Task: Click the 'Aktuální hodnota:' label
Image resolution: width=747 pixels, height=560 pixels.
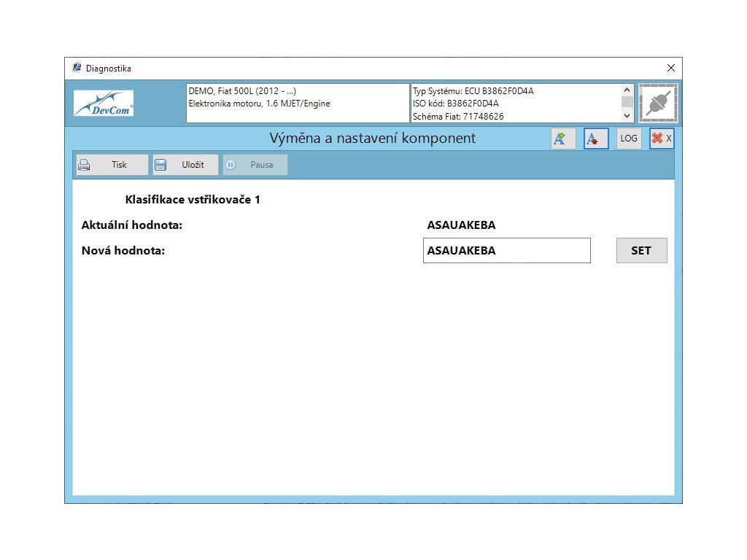Action: 132,225
